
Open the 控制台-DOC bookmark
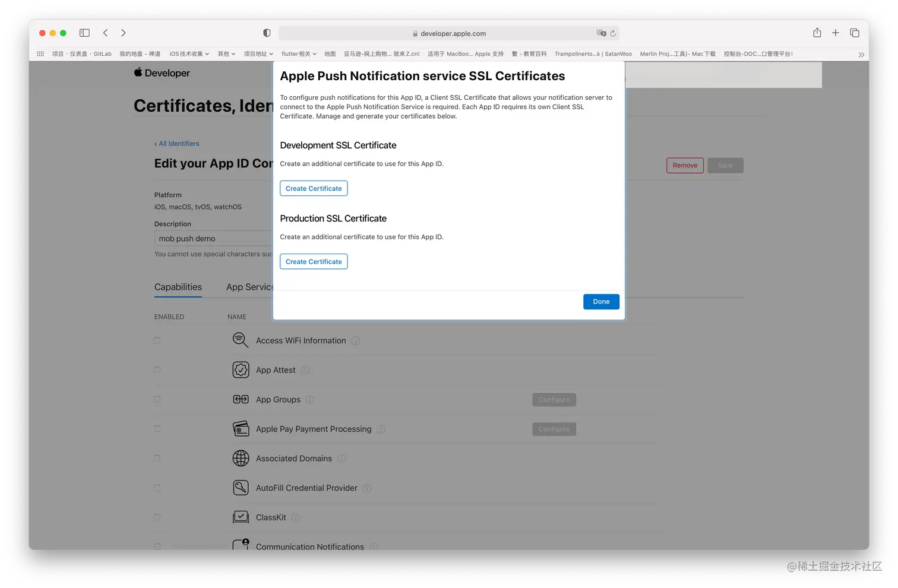coord(758,54)
